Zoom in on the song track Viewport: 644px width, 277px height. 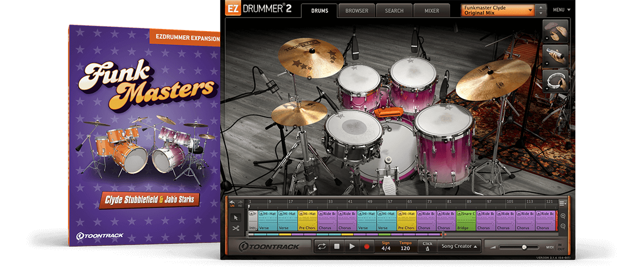pos(562,216)
